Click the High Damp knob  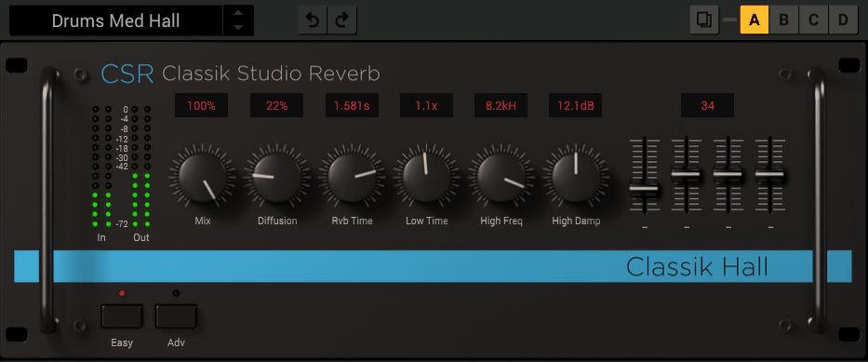pyautogui.click(x=576, y=178)
